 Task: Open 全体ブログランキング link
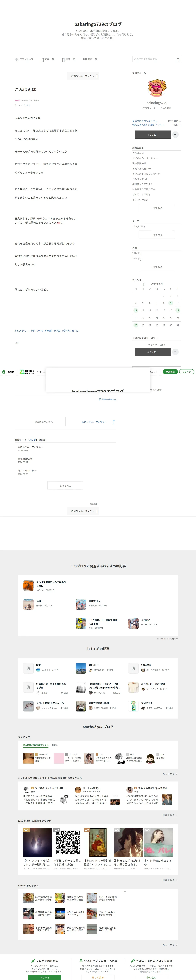[145, 121]
